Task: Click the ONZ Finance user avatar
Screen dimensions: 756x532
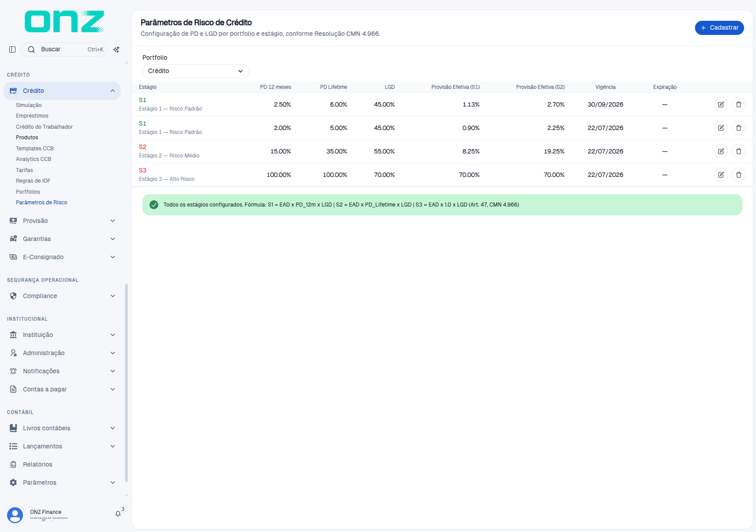Action: (15, 515)
